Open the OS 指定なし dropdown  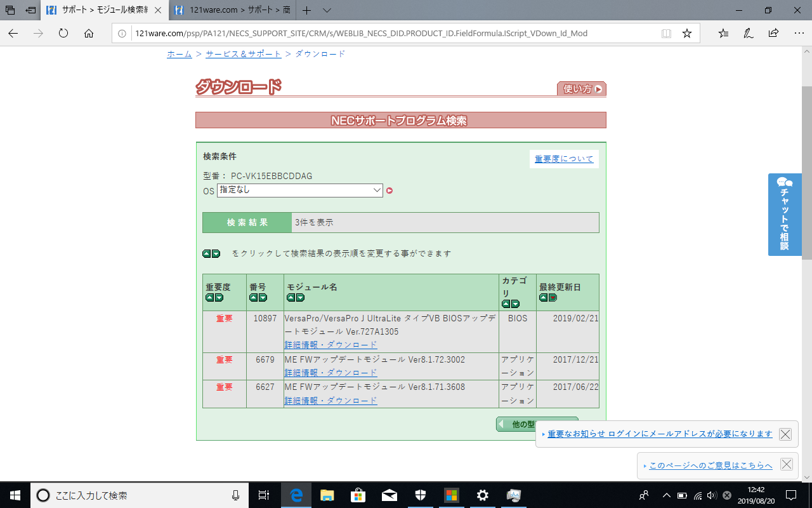pyautogui.click(x=300, y=190)
